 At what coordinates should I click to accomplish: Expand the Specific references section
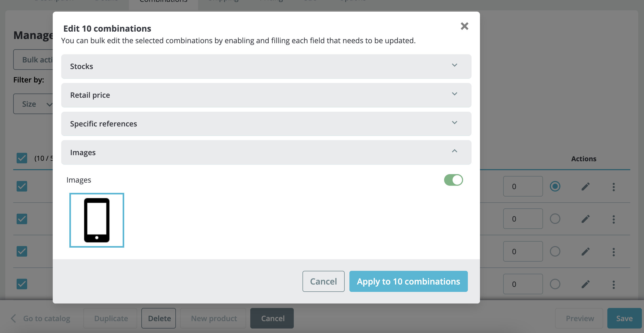pos(266,124)
